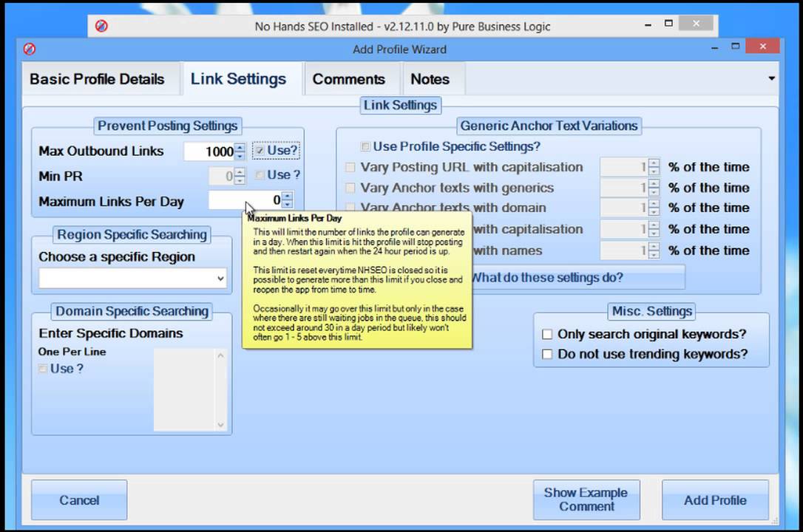Open the Comments tab
The height and width of the screenshot is (532, 803).
pos(349,79)
